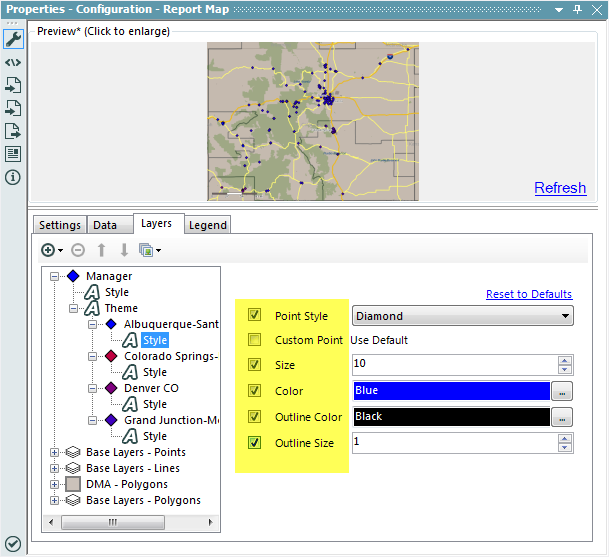This screenshot has height=557, width=609.
Task: Click the Base Layers - Points layer icon
Action: point(73,452)
